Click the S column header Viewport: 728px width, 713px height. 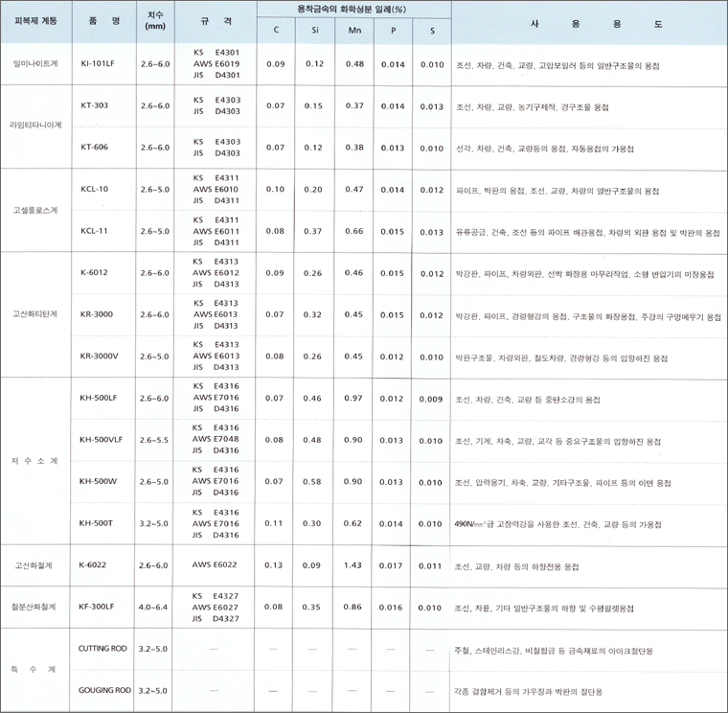click(x=432, y=31)
